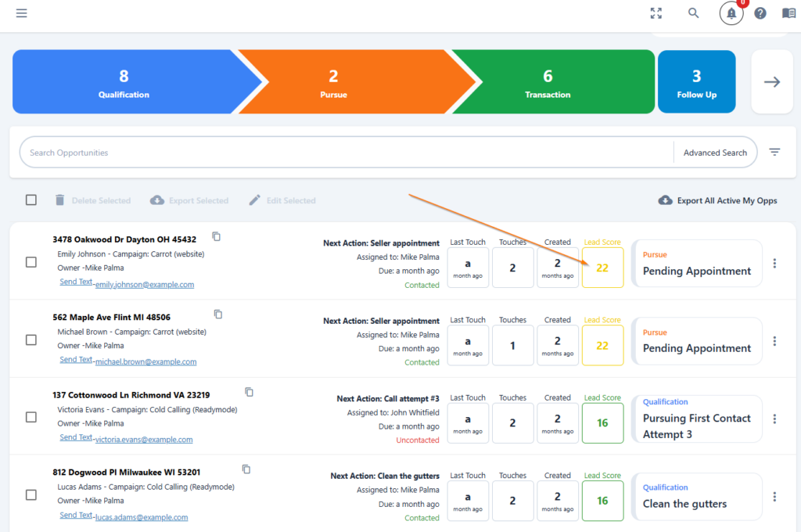Open email victoria.evans@example.com
Screen dimensions: 801x532
click(144, 440)
